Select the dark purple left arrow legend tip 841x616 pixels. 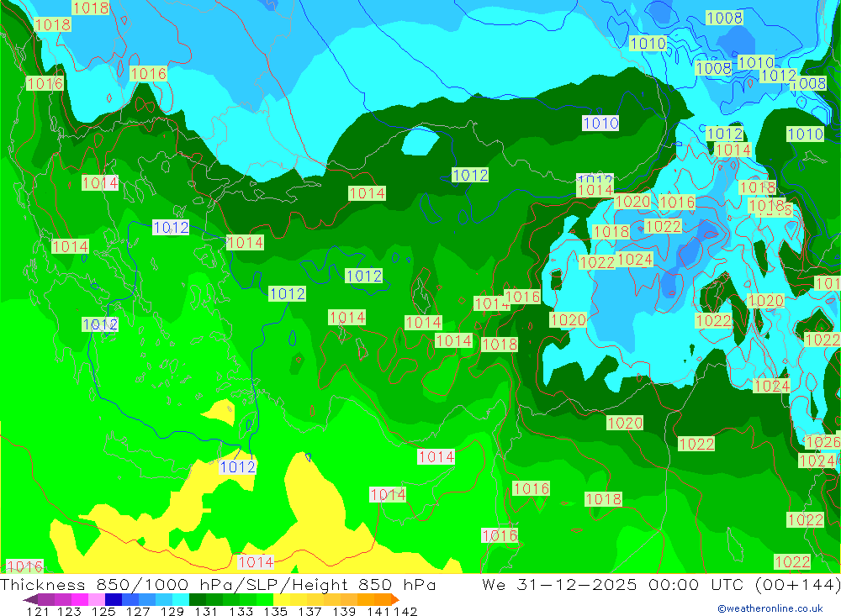pos(30,600)
